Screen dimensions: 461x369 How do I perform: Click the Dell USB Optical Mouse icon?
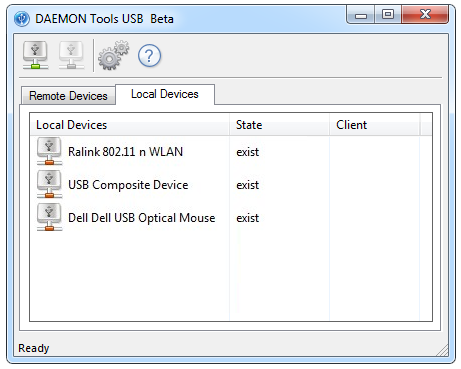tap(49, 217)
